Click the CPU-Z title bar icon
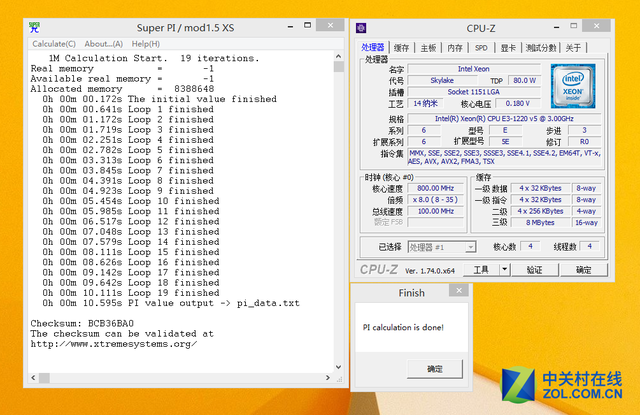The image size is (640, 415). tap(362, 28)
